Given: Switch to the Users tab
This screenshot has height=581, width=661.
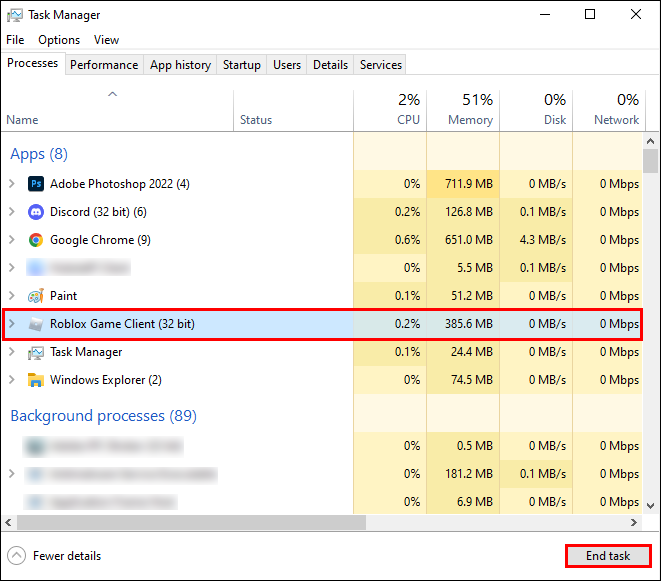Looking at the screenshot, I should pos(287,65).
